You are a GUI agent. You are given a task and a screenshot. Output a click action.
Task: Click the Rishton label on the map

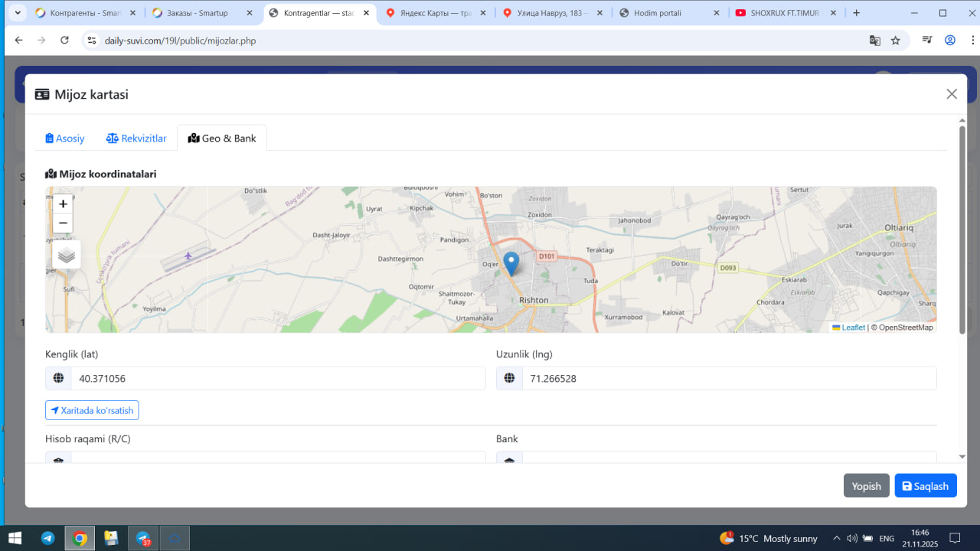click(x=534, y=300)
